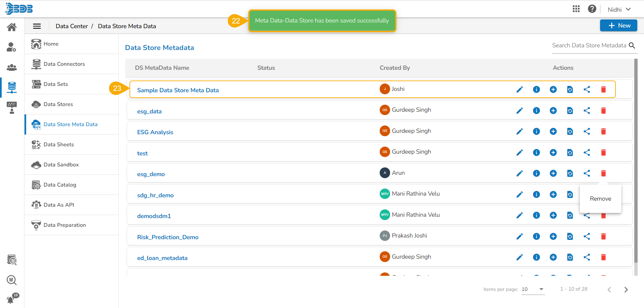Screen dimensions: 644x308
Task: Go to the next page of results
Action: point(626,290)
